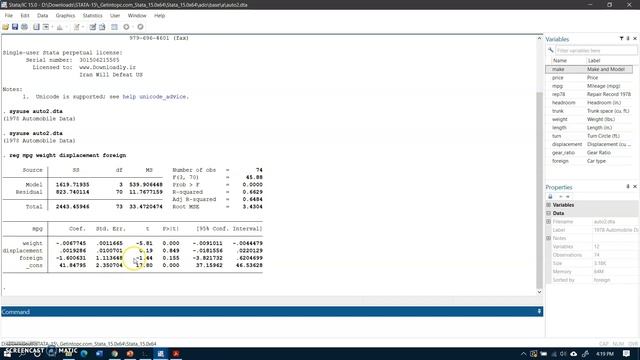Click the Log begin/close toolbar icon
The height and width of the screenshot is (360, 640).
(x=36, y=27)
